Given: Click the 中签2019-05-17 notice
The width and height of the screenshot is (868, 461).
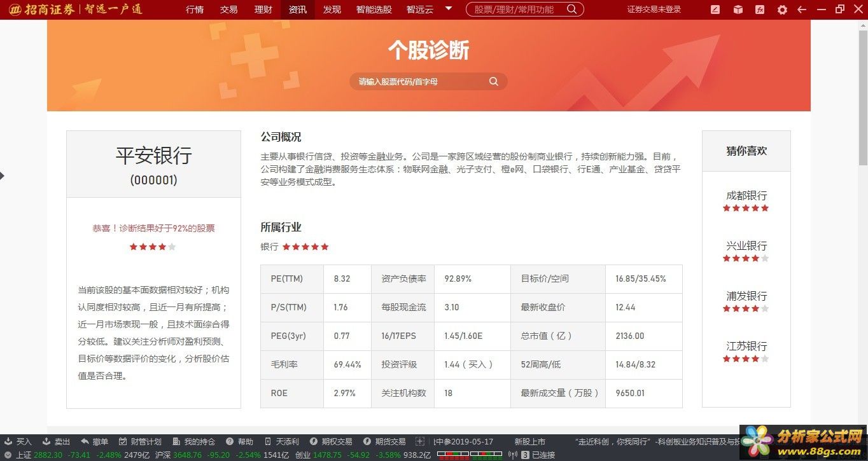Looking at the screenshot, I should pos(463,441).
